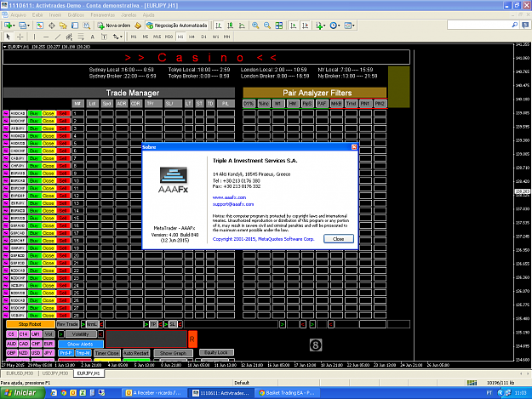Open the Inserir menu
The width and height of the screenshot is (532, 399).
[x=55, y=15]
